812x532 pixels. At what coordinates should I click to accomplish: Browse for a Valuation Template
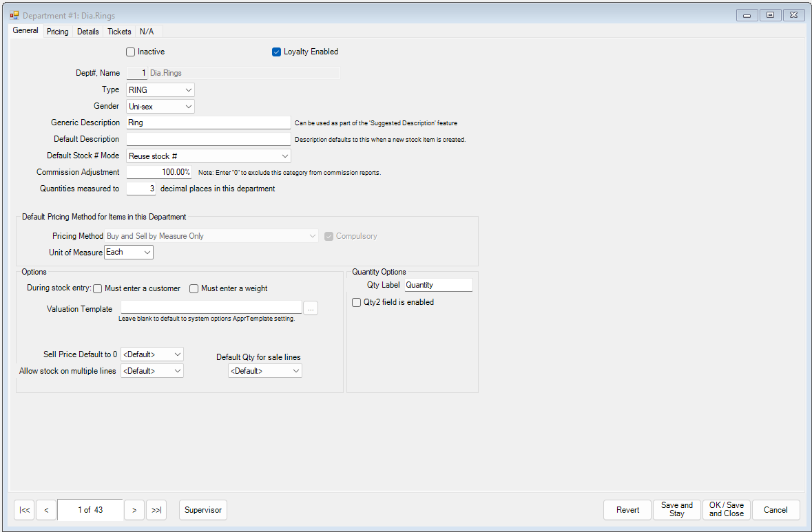tap(311, 308)
